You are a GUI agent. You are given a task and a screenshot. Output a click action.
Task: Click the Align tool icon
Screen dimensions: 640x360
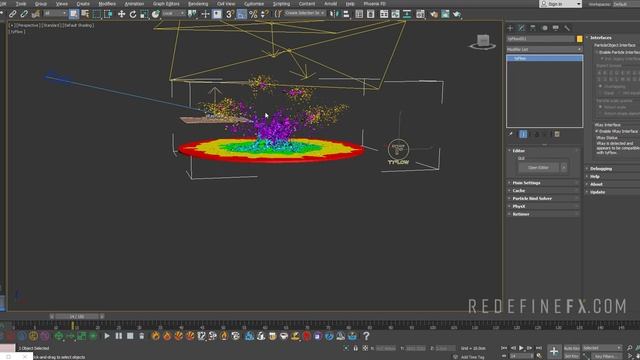point(346,14)
